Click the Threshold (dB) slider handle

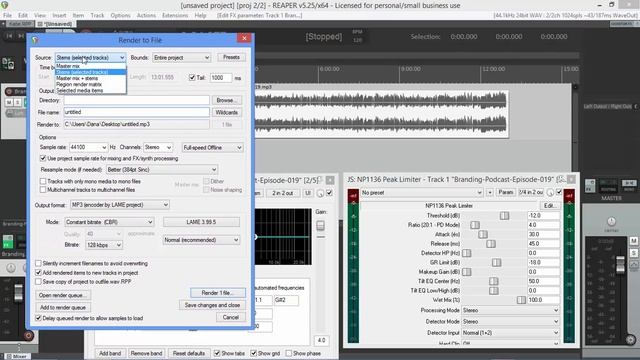coord(504,216)
